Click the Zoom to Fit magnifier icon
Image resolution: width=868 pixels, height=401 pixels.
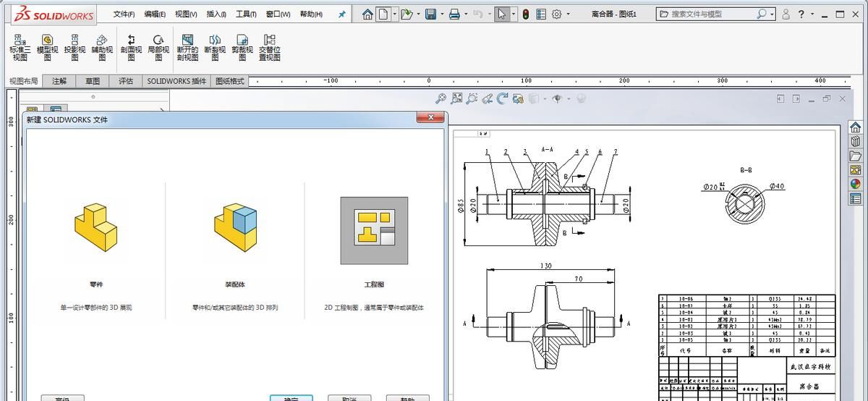coord(441,98)
